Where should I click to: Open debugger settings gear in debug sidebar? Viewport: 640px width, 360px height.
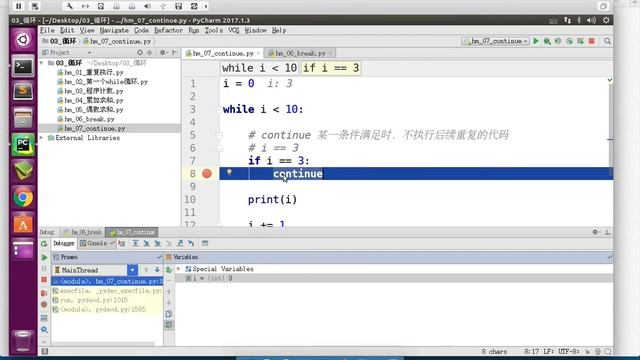(44, 329)
